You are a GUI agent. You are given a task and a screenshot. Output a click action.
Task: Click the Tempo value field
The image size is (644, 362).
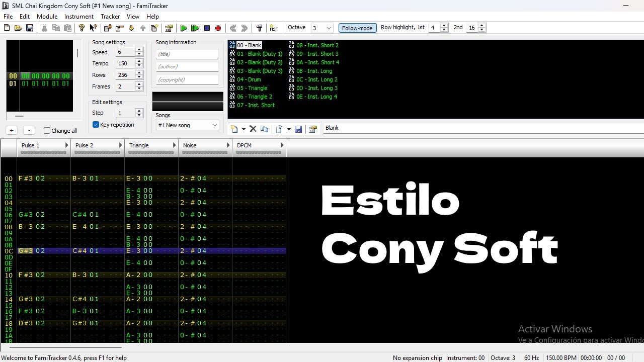[x=125, y=63]
